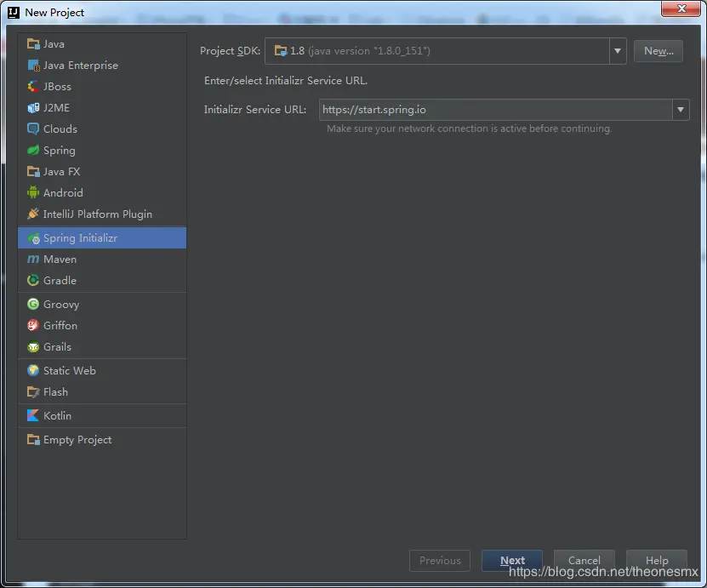This screenshot has height=588, width=707.
Task: Click the Flash folder icon
Action: (33, 391)
